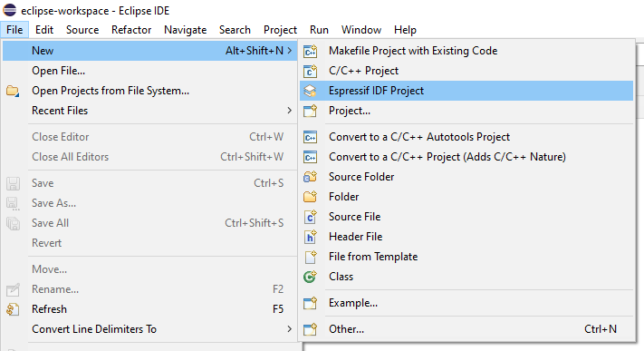The image size is (644, 351).
Task: Click the Open Projects from File System folder icon
Action: tap(13, 91)
